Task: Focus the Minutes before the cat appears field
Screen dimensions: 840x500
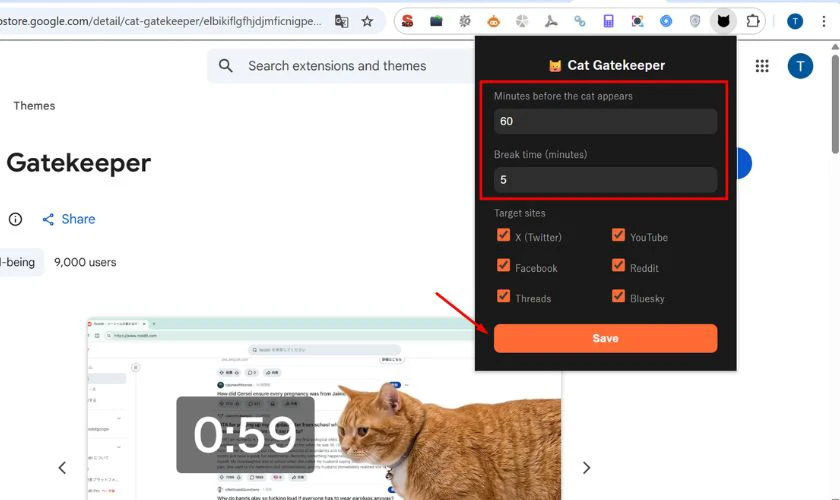Action: tap(605, 121)
